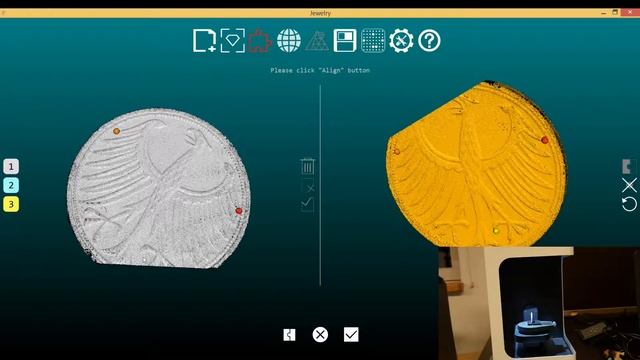The width and height of the screenshot is (640, 360).
Task: Click the Jewelry window title text
Action: click(x=320, y=13)
